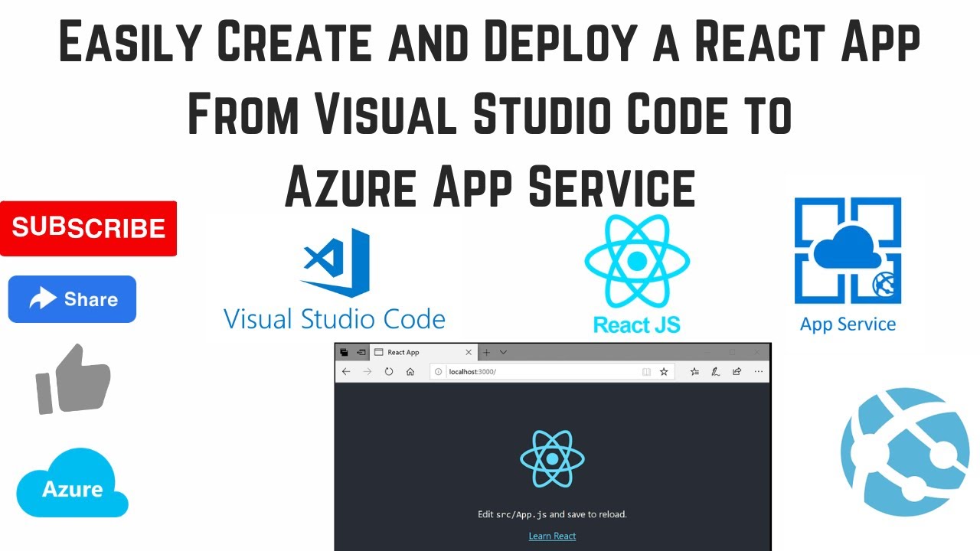Image resolution: width=980 pixels, height=551 pixels.
Task: Refresh the localhost page
Action: coord(389,371)
